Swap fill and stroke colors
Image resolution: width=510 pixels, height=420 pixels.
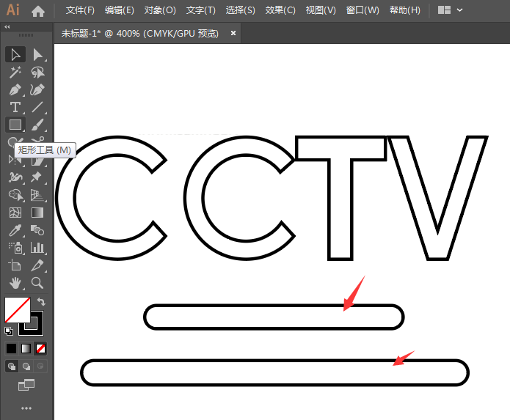41,302
